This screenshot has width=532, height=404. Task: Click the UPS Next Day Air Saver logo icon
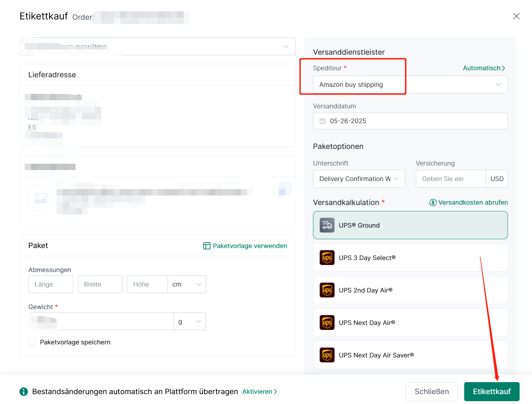pyautogui.click(x=327, y=355)
